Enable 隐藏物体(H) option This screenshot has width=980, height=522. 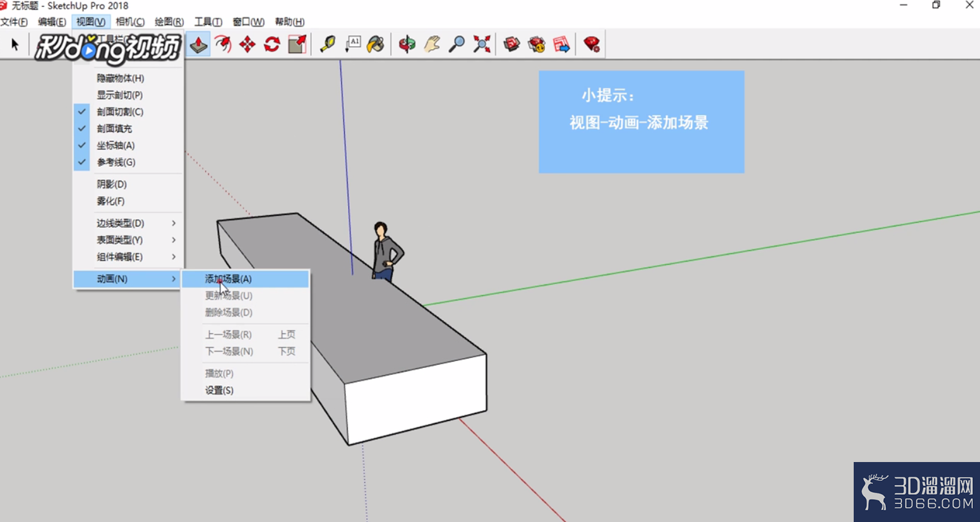[128, 78]
